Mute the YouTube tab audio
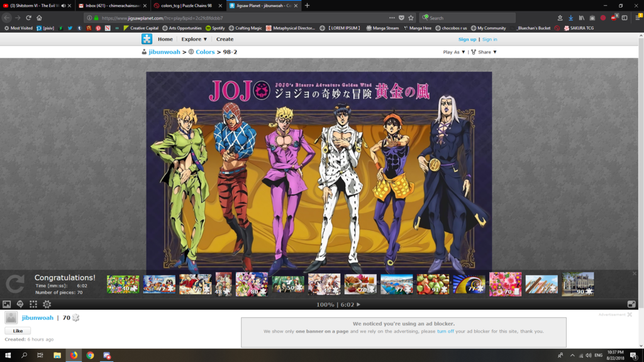The height and width of the screenshot is (362, 644). tap(64, 6)
